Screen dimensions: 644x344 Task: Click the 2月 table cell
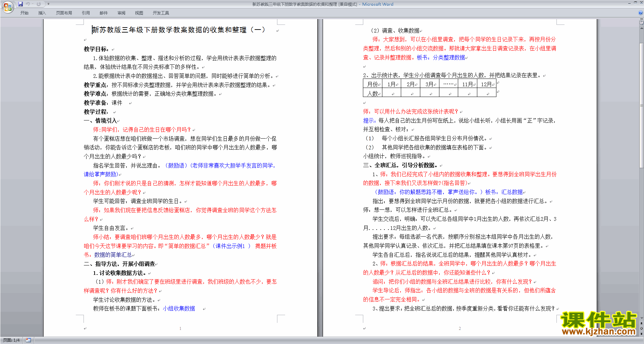click(411, 84)
